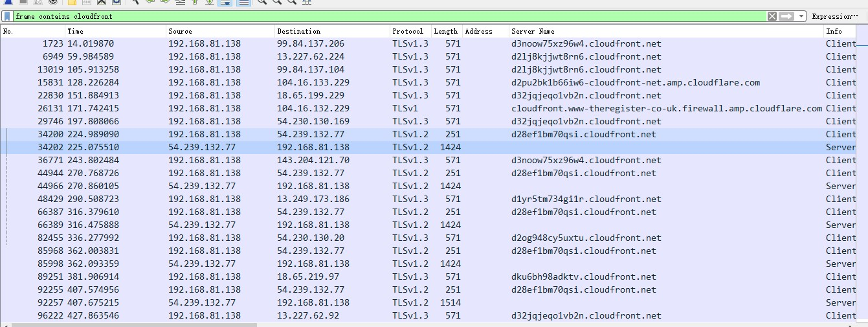Click destination 104.16.133.229
This screenshot has width=868, height=327.
[x=313, y=83]
